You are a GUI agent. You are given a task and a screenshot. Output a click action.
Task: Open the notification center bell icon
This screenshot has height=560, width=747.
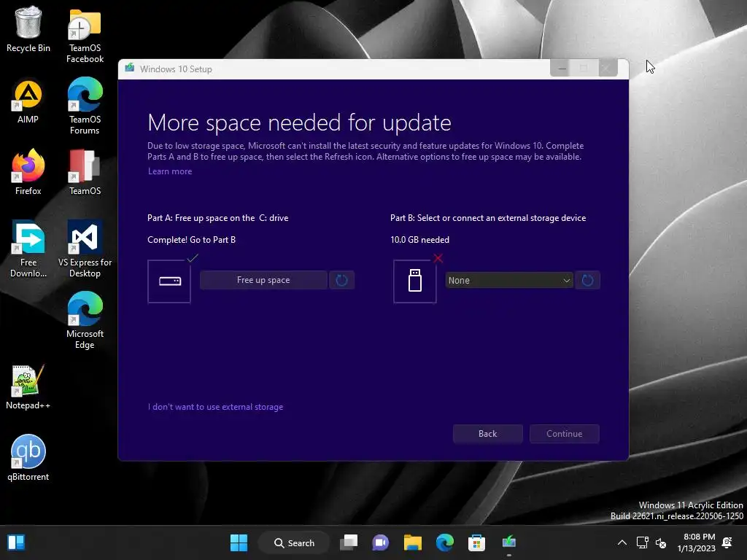pyautogui.click(x=727, y=542)
